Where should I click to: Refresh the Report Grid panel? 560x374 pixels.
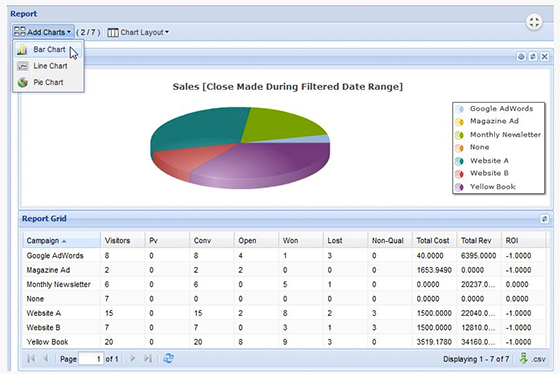pos(544,219)
